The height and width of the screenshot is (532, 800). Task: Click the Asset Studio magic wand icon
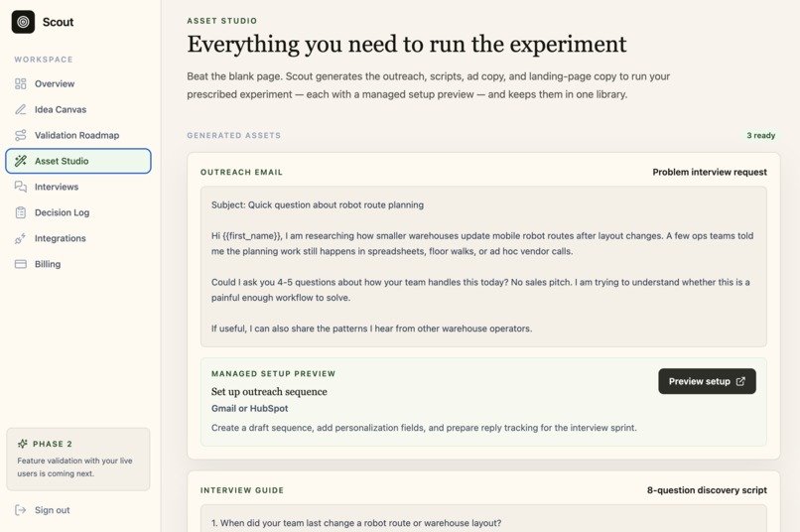pos(21,161)
